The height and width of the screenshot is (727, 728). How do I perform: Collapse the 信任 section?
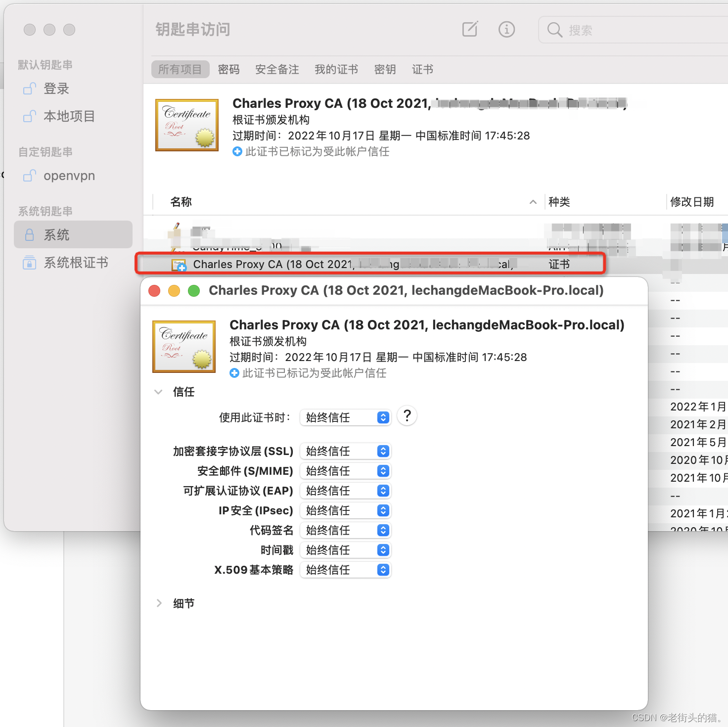point(158,392)
